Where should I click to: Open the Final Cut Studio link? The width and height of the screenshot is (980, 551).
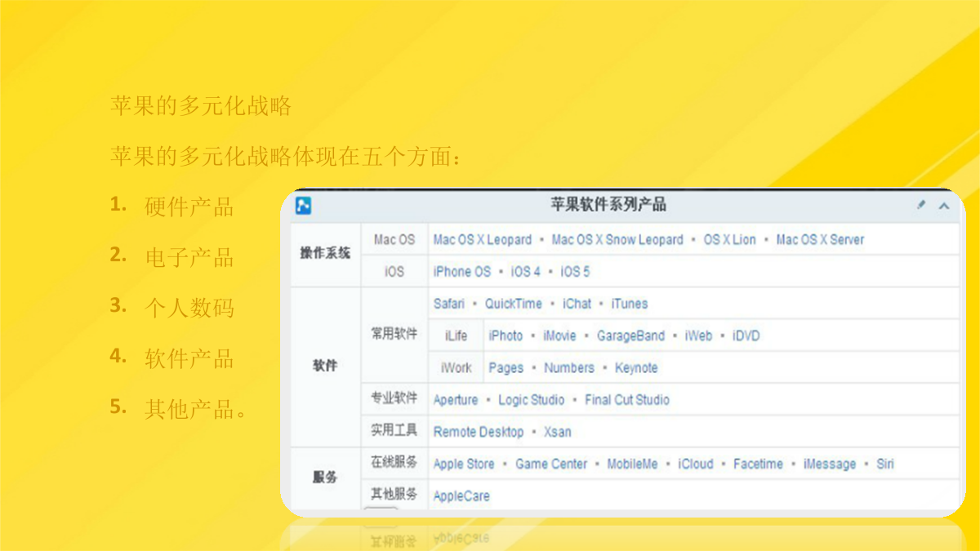627,400
